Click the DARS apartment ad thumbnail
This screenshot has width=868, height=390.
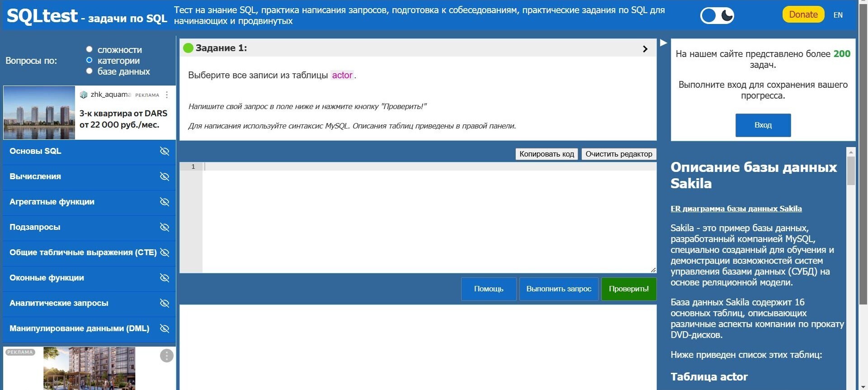coord(39,113)
